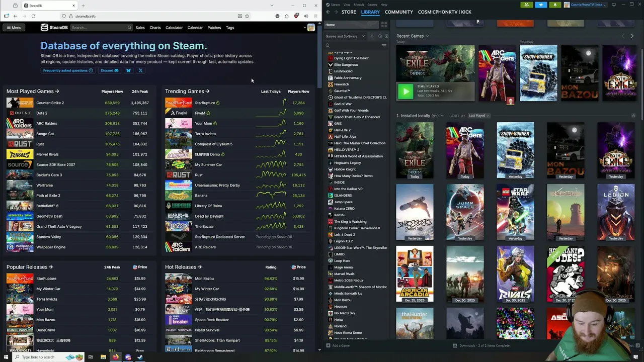Open Trending Games heading link
Image resolution: width=644 pixels, height=362 pixels.
188,92
